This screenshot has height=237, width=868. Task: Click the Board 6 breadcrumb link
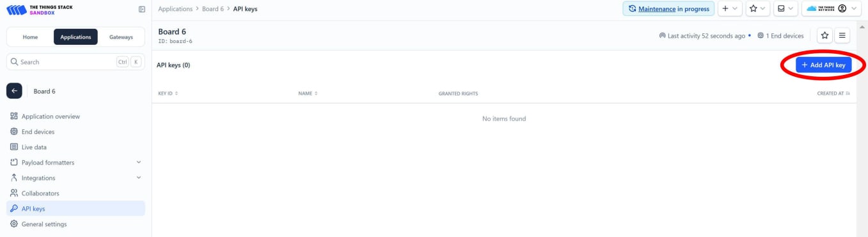pos(212,9)
